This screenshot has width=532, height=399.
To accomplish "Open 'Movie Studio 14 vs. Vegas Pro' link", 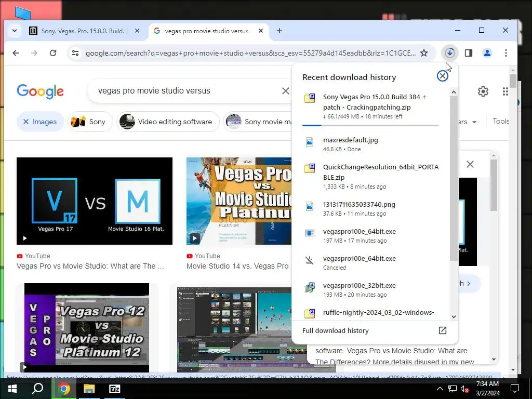I will (237, 266).
